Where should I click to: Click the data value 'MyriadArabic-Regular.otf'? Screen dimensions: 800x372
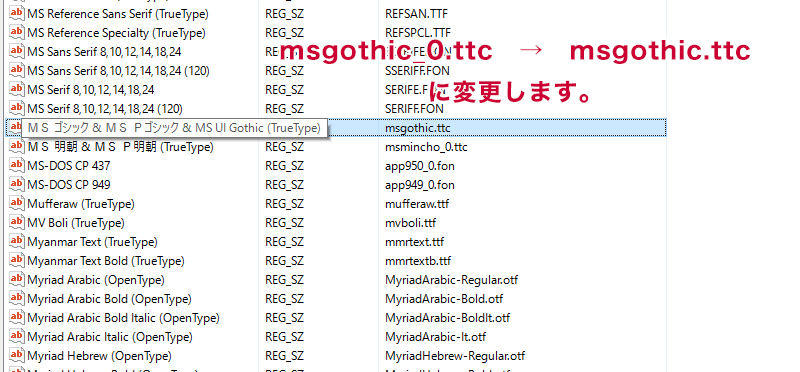452,281
